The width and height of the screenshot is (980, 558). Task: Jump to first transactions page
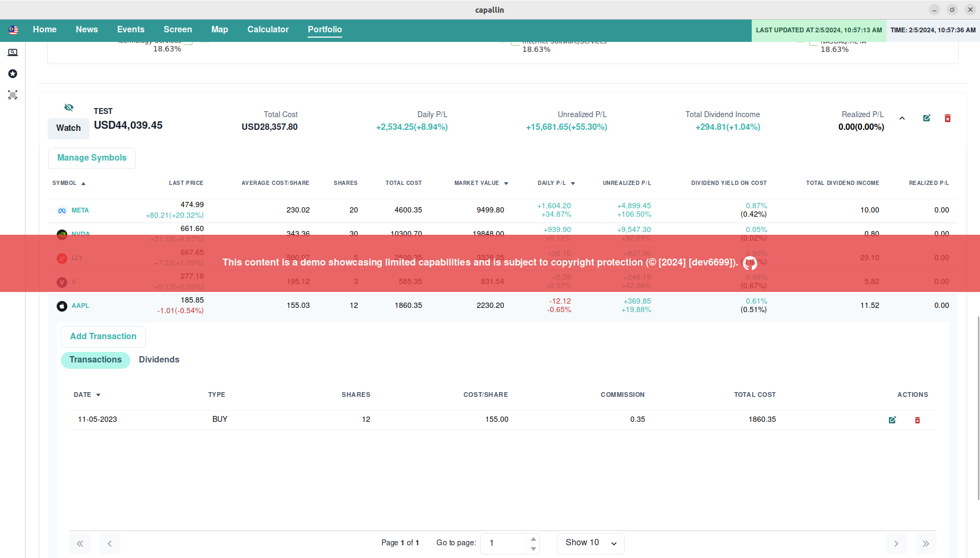[80, 544]
